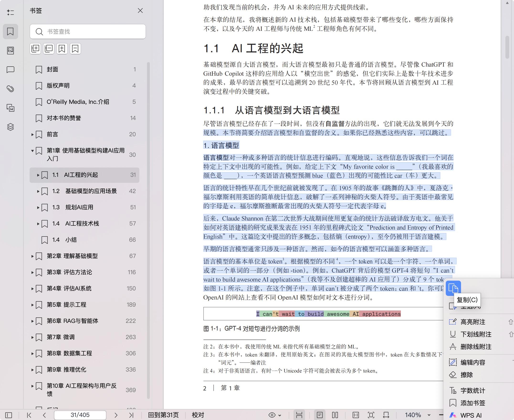
Task: Go to next page arrow
Action: click(116, 415)
